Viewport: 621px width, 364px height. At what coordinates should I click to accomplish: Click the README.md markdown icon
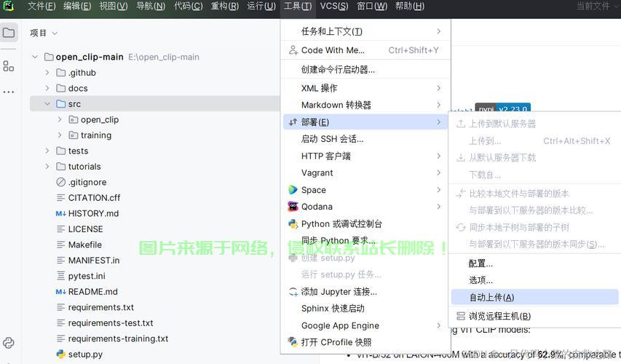(60, 292)
